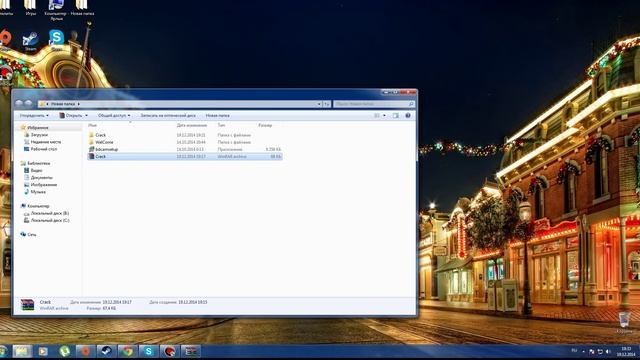
Task: Open the Skype desktop shortcut
Action: click(56, 40)
